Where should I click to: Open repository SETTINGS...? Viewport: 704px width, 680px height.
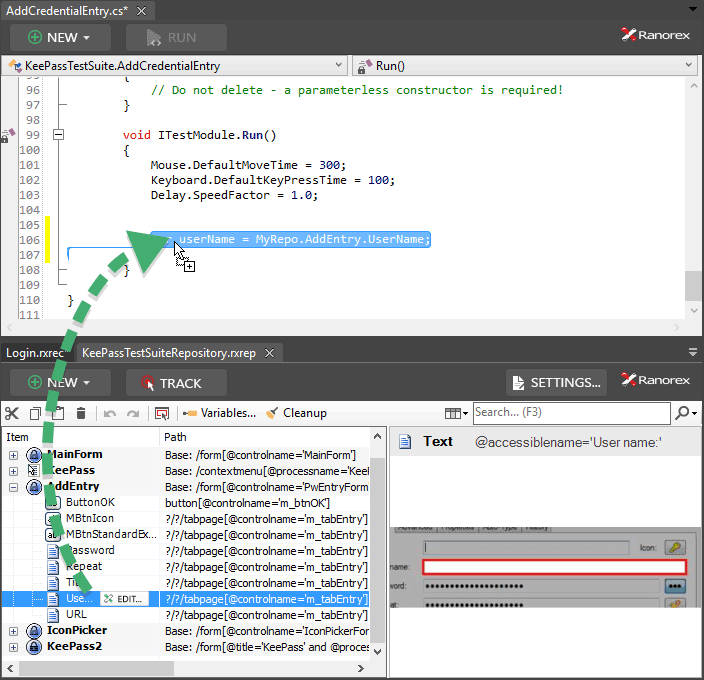(x=556, y=383)
